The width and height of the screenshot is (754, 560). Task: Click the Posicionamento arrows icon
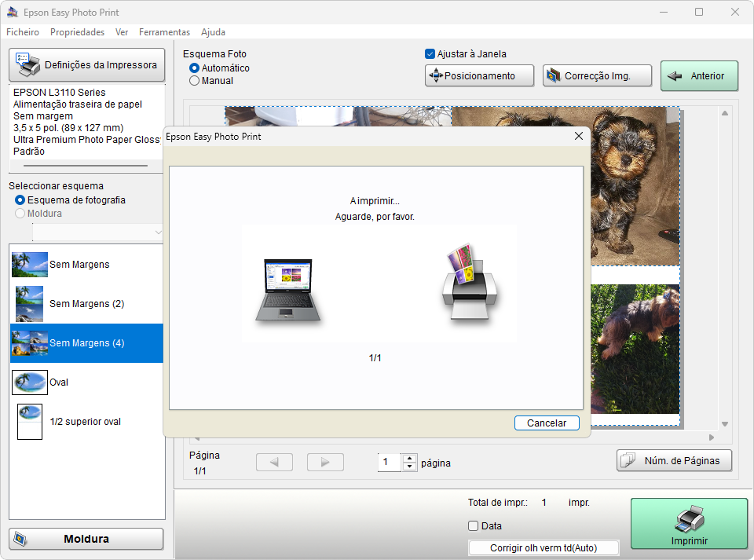(436, 75)
